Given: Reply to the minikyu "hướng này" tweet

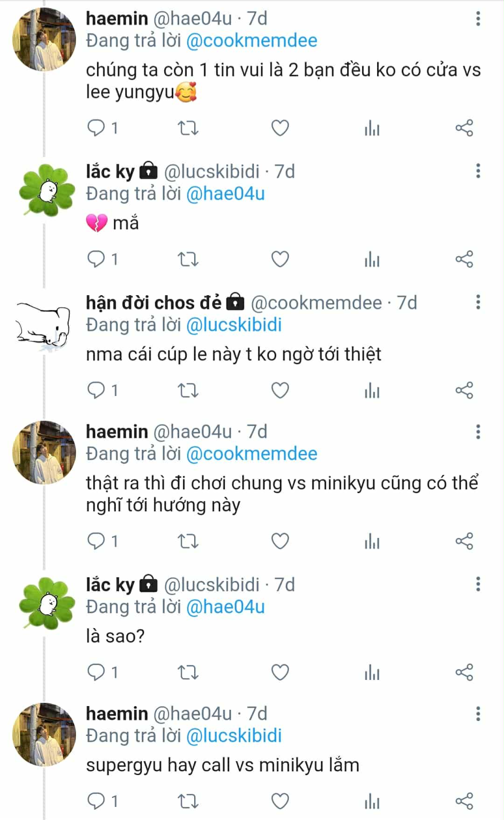Looking at the screenshot, I should click(97, 541).
